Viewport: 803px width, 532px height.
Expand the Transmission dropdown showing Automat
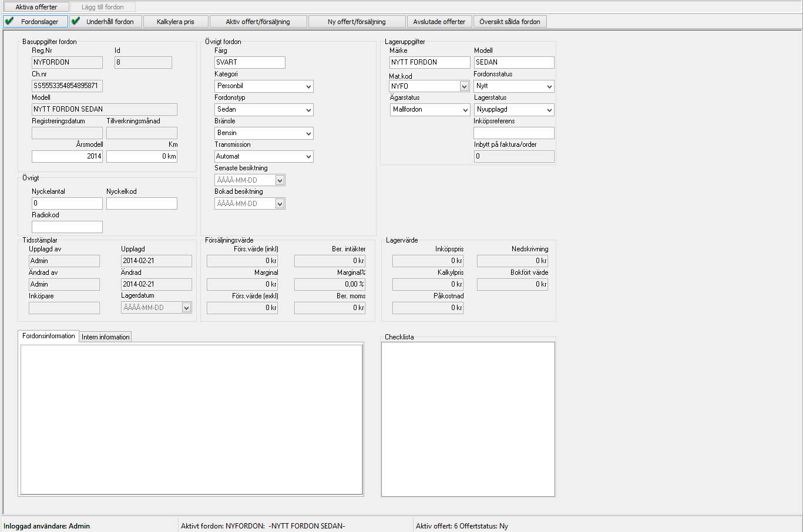[x=308, y=157]
